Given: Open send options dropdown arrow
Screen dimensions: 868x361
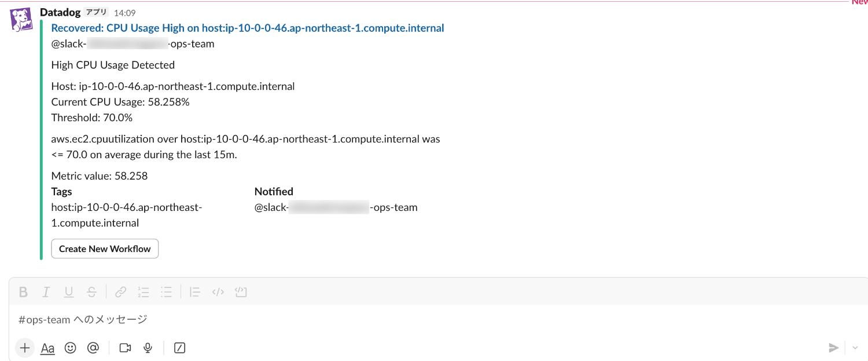Looking at the screenshot, I should pyautogui.click(x=855, y=348).
